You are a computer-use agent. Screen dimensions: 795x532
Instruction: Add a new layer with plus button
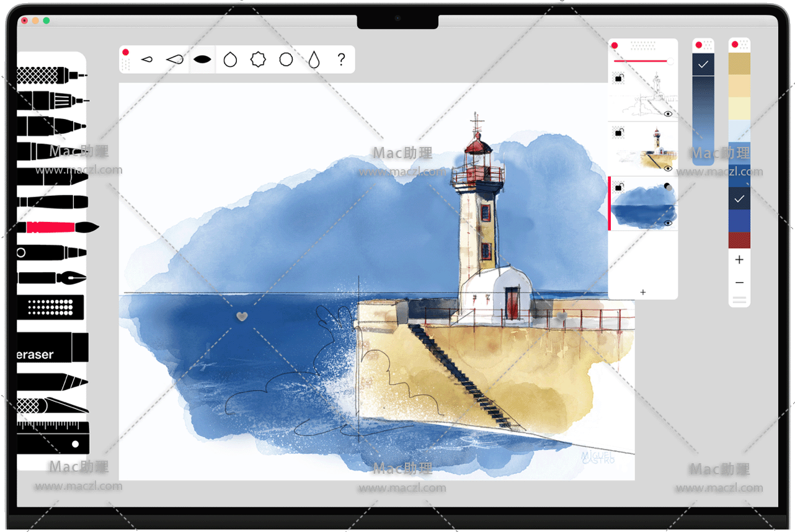[643, 292]
